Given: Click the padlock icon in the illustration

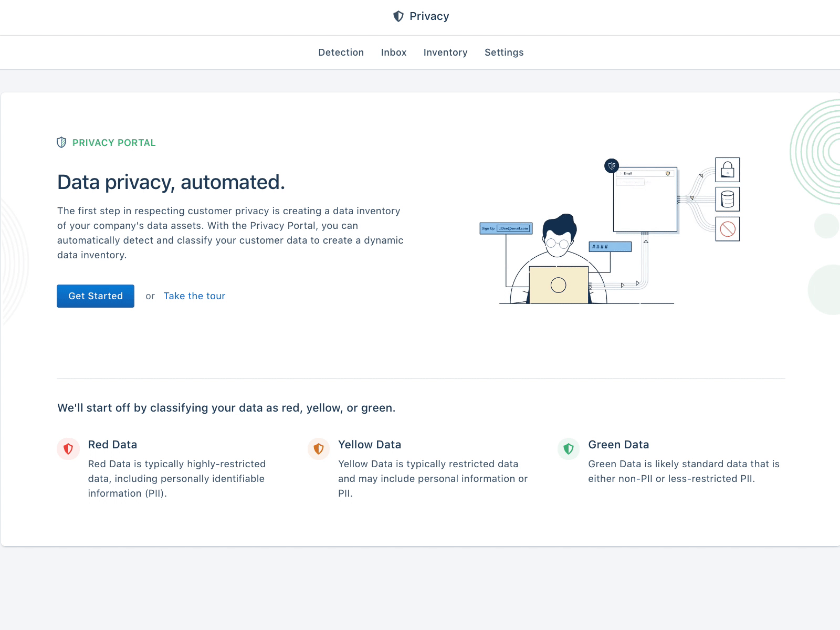Looking at the screenshot, I should 727,169.
